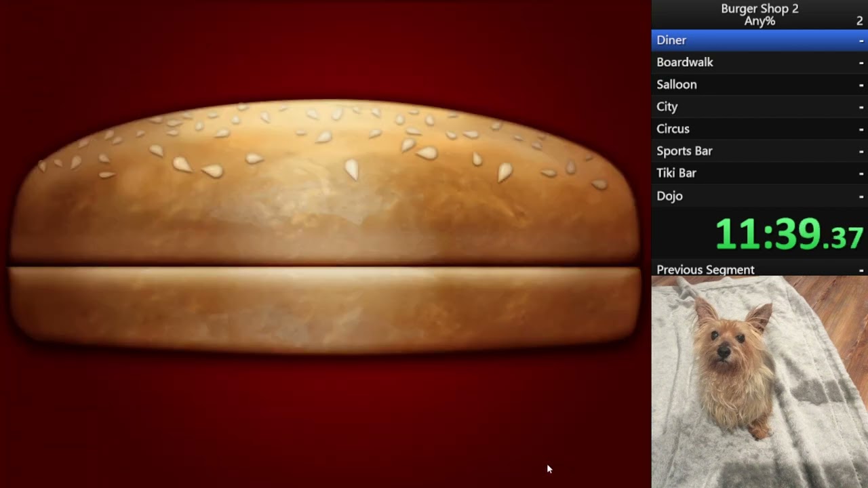This screenshot has width=868, height=488.
Task: Select the Sports Bar split row
Action: pyautogui.click(x=759, y=151)
